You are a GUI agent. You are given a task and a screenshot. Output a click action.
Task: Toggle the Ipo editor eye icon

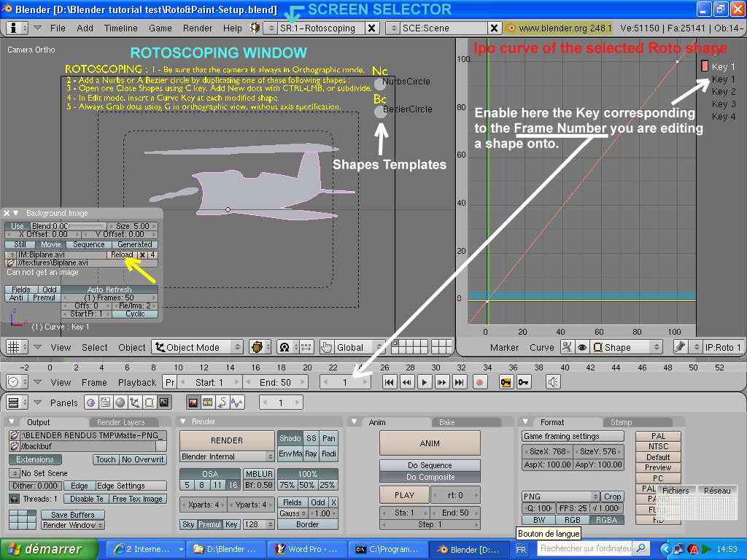pyautogui.click(x=582, y=347)
